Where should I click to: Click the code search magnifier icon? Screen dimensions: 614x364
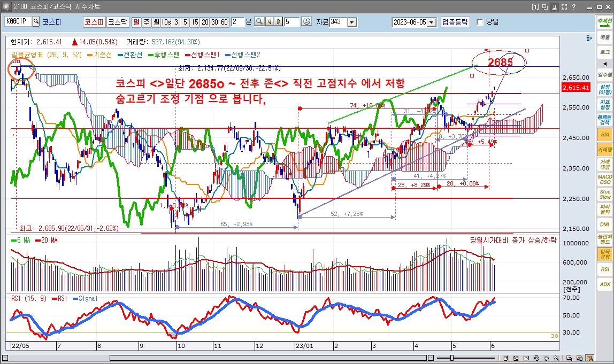[36, 22]
